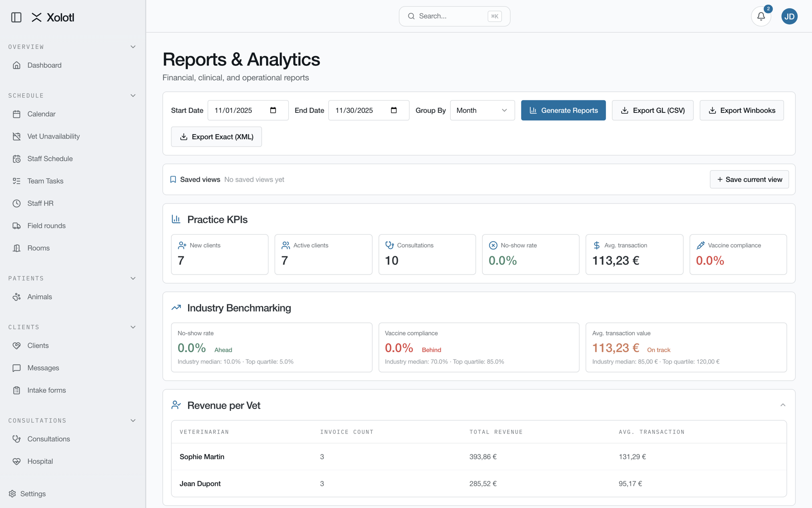Screen dimensions: 812x508
Task: Click the Field rounds truck icon
Action: 17,226
